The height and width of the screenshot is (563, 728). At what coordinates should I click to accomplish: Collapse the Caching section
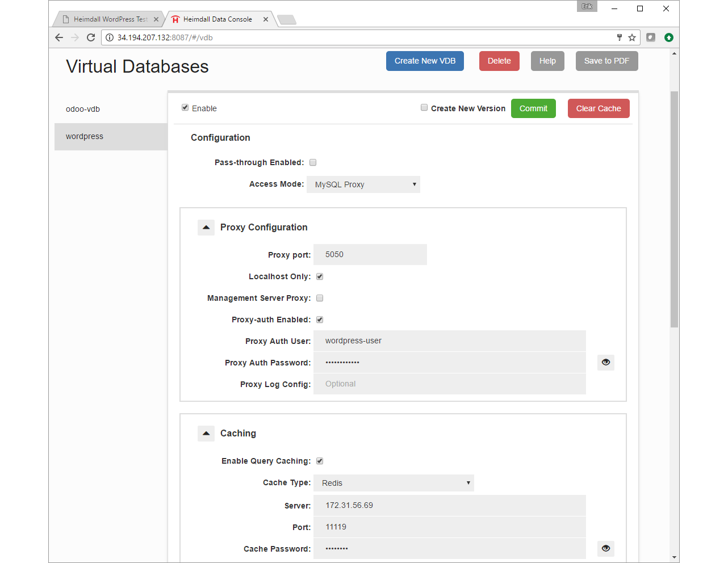206,433
